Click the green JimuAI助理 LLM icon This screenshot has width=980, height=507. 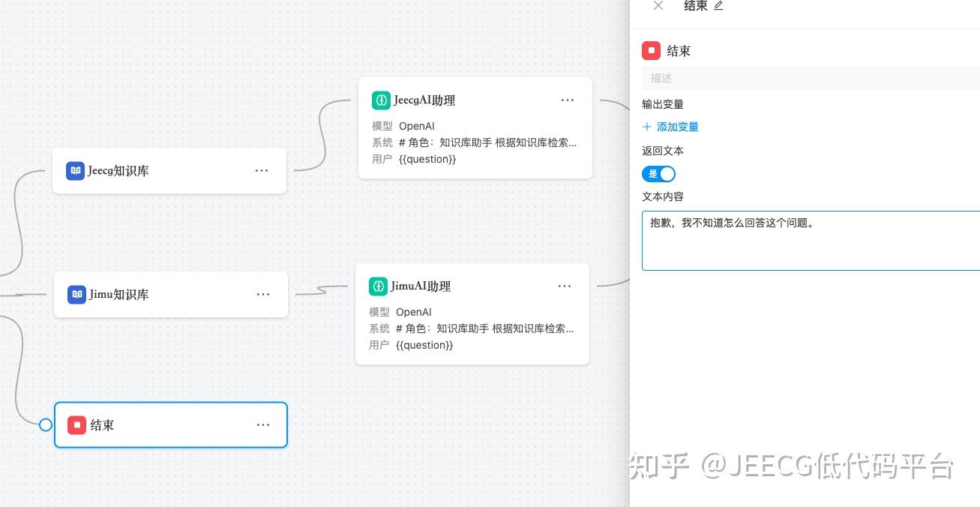click(378, 286)
